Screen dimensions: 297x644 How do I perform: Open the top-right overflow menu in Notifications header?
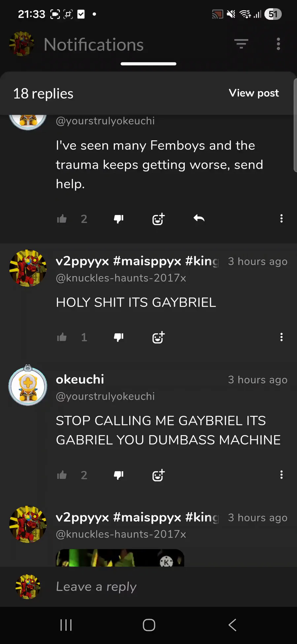(x=278, y=44)
